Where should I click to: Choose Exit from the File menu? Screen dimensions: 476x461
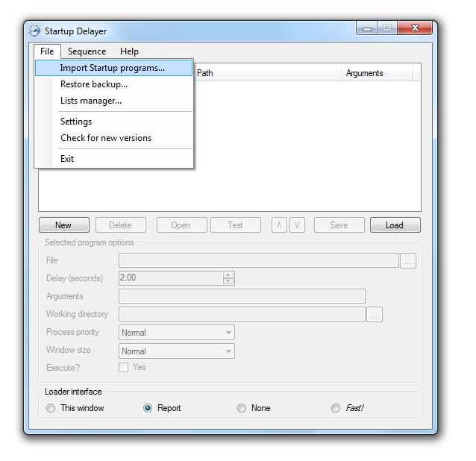114,159
